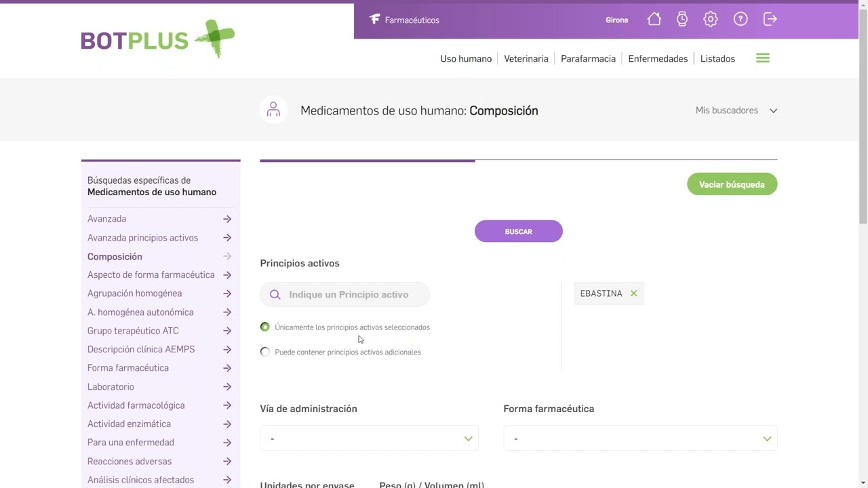Open Grupo terapéutico ATC sidebar link
The width and height of the screenshot is (868, 488).
click(x=133, y=331)
